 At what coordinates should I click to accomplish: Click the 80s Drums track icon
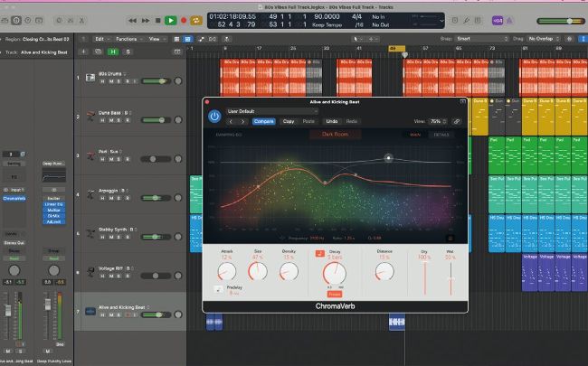tap(90, 78)
